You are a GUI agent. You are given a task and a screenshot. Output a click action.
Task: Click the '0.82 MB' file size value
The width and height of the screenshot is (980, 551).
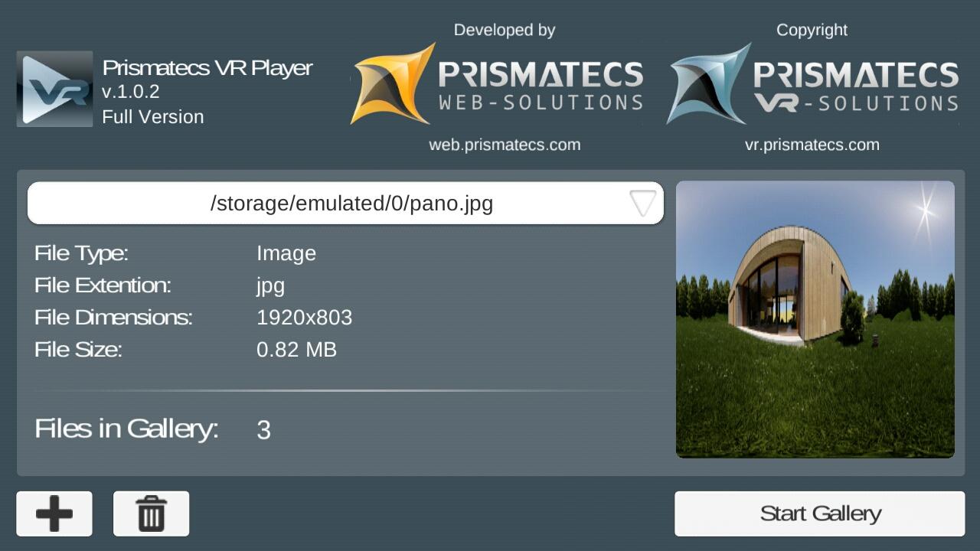[x=297, y=350]
